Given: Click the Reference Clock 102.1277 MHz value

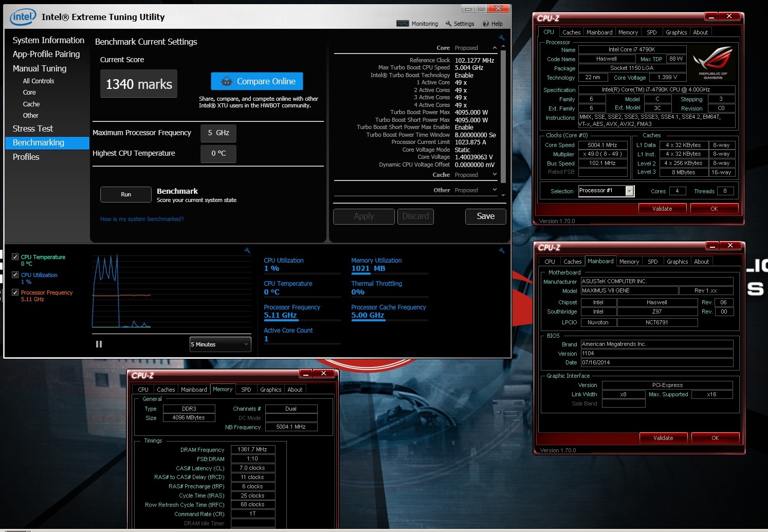Looking at the screenshot, I should point(474,60).
